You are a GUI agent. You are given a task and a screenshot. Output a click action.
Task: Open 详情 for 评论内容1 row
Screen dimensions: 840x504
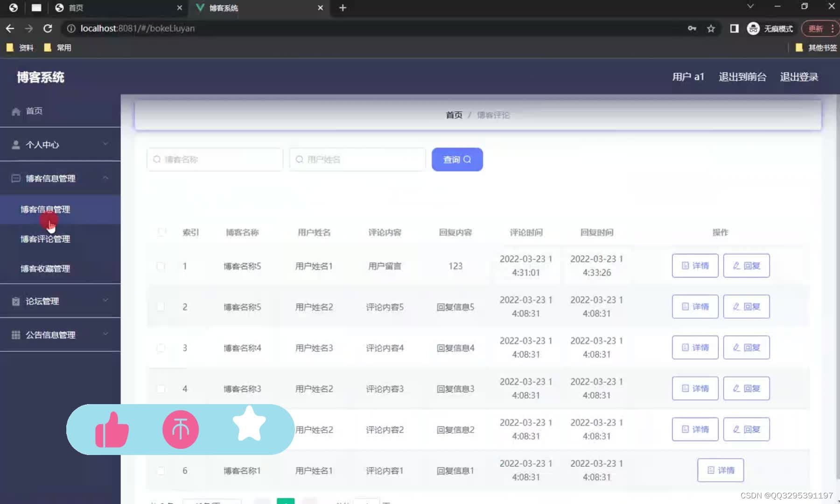(721, 470)
